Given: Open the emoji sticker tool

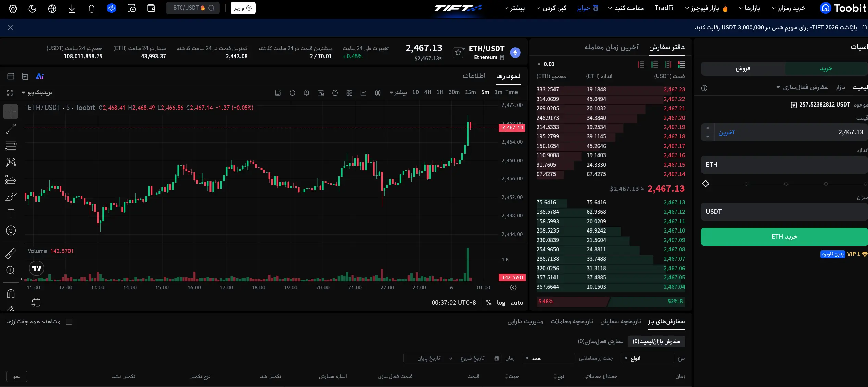Looking at the screenshot, I should point(11,230).
